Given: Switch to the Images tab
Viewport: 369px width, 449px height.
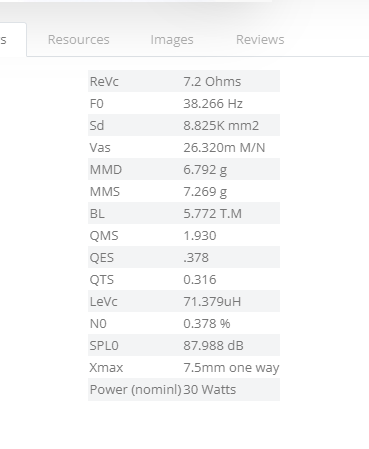Looking at the screenshot, I should pyautogui.click(x=172, y=40).
